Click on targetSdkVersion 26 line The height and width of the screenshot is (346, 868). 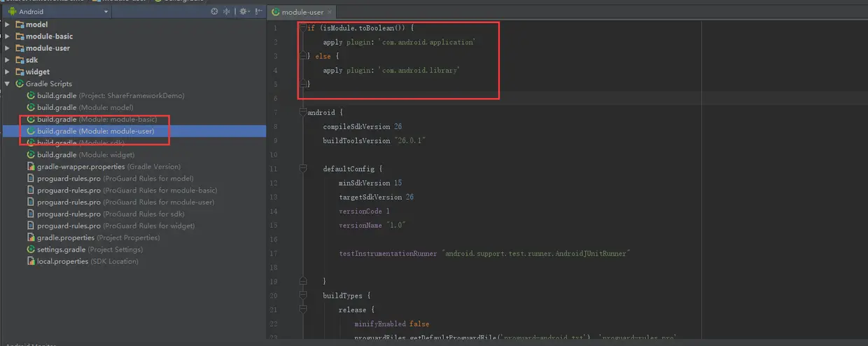(376, 197)
